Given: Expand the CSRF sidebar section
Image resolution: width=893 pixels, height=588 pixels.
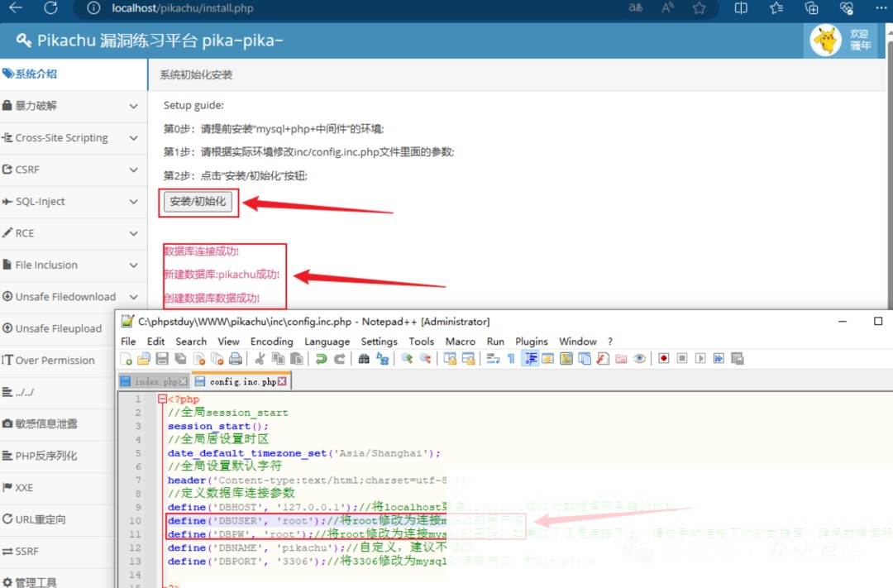Looking at the screenshot, I should (74, 170).
